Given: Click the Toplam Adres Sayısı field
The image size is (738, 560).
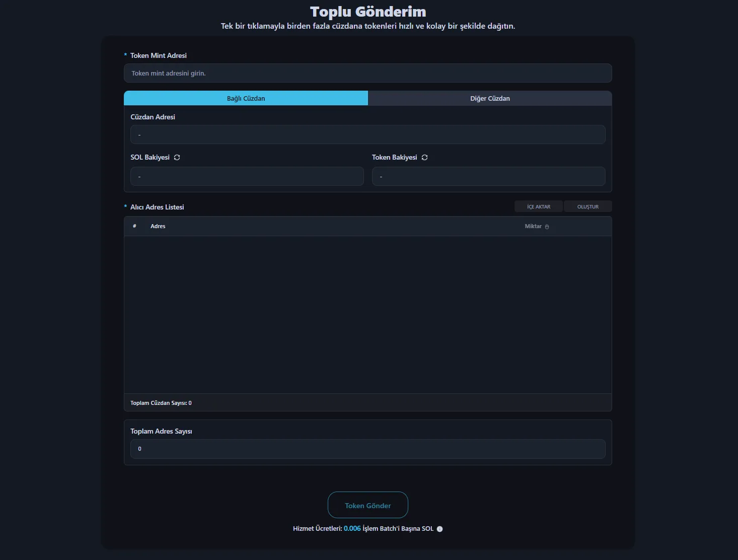Looking at the screenshot, I should [x=367, y=449].
